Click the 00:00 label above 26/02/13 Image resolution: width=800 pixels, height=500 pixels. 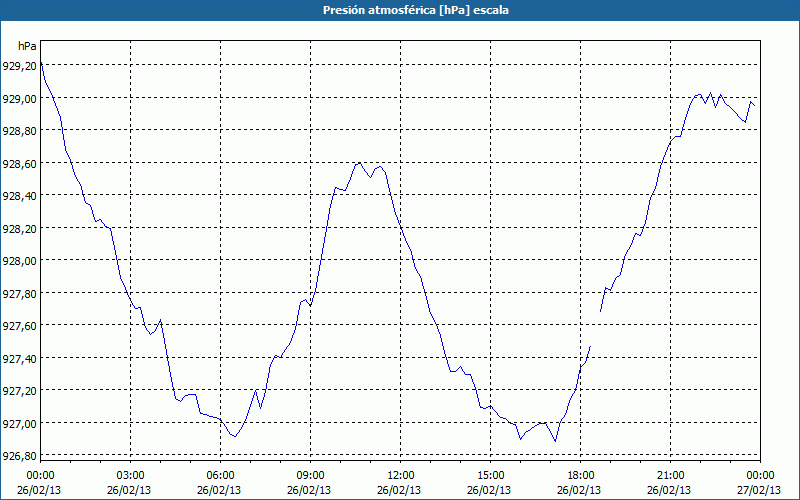point(40,476)
